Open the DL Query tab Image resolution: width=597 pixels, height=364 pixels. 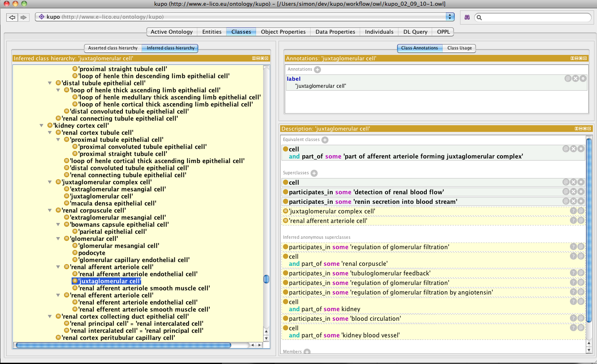click(x=415, y=32)
